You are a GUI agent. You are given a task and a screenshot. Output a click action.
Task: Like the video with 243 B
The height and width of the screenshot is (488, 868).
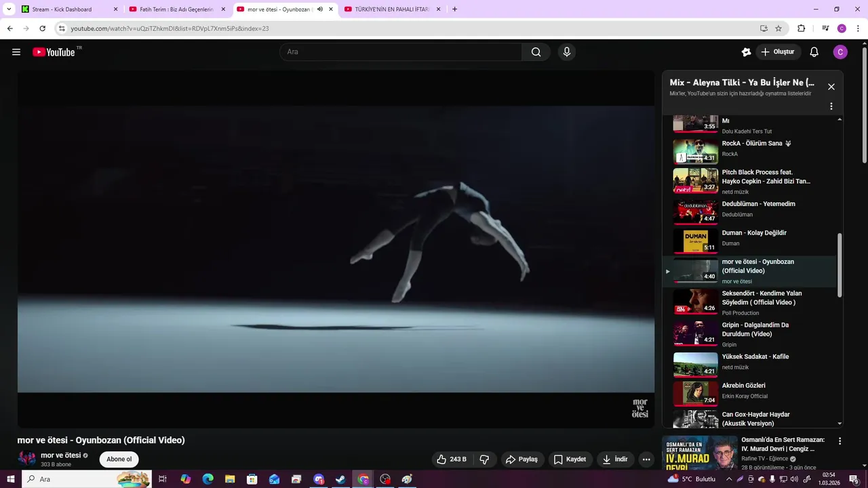click(452, 460)
